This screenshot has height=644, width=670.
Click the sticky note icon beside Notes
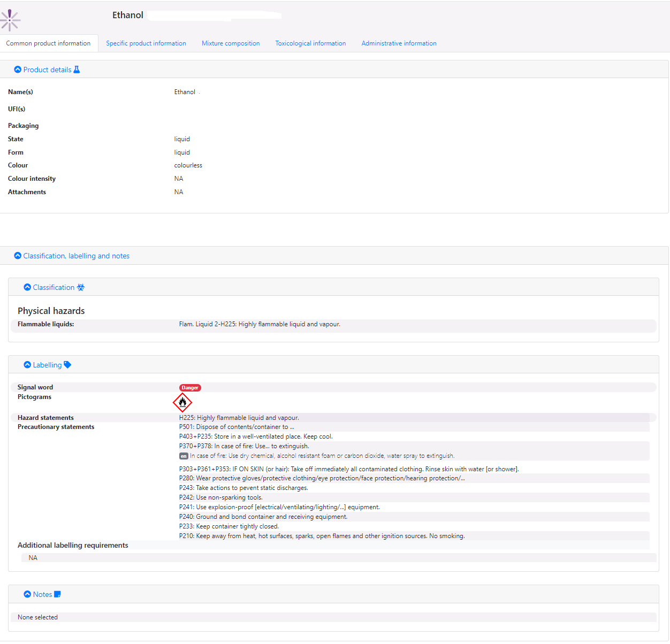58,594
